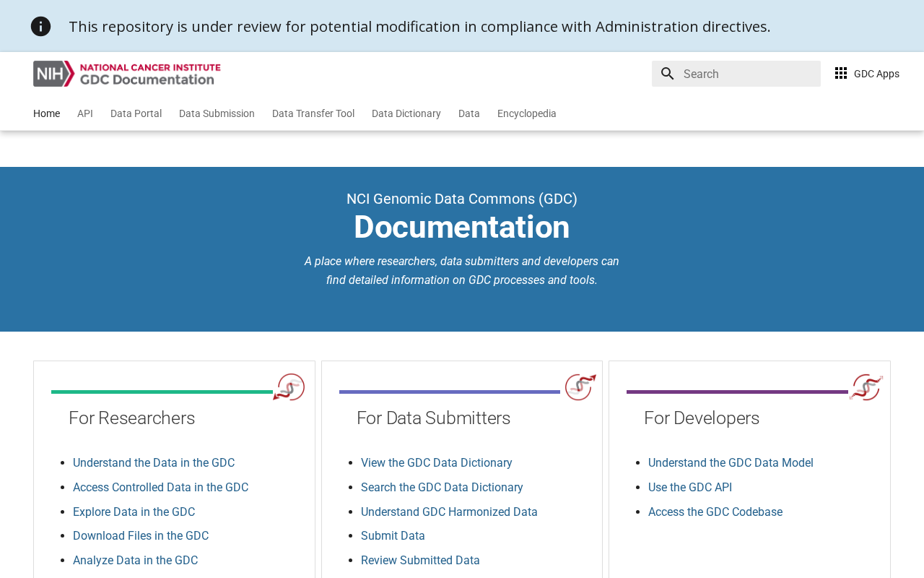Click the search magnifier icon
924x578 pixels.
tap(668, 74)
